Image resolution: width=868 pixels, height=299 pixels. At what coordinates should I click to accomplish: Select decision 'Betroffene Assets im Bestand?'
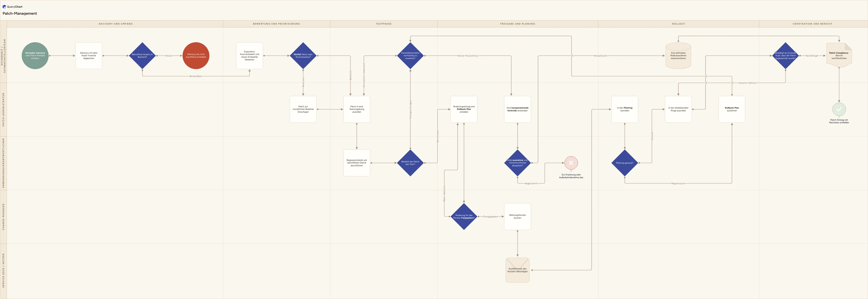tap(142, 56)
